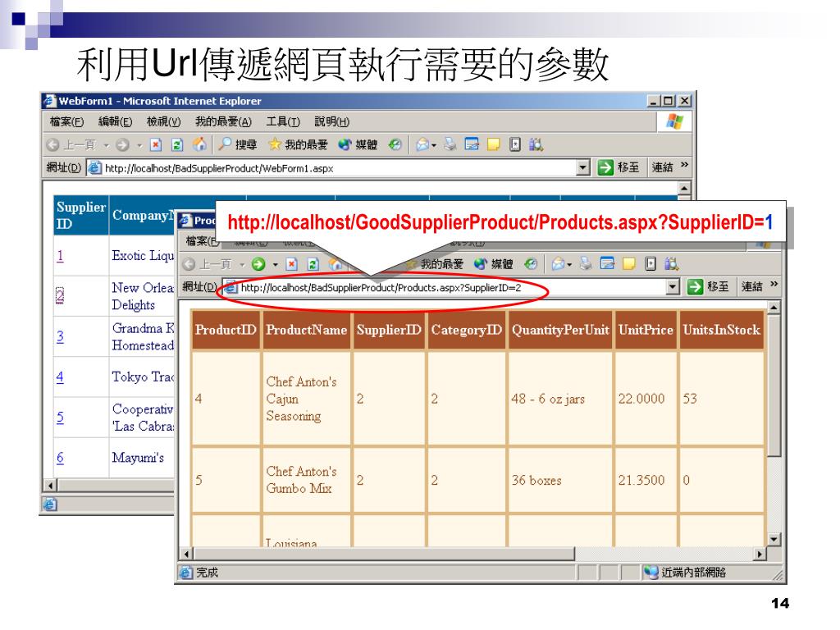Click 移至 Go button in WebForm1 window

point(619,167)
